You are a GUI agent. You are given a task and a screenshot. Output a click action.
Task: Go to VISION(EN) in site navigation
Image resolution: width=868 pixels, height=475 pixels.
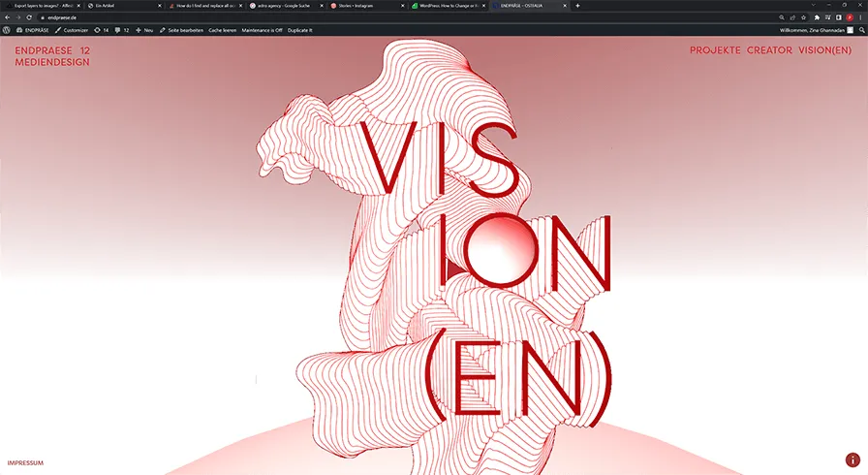click(825, 49)
